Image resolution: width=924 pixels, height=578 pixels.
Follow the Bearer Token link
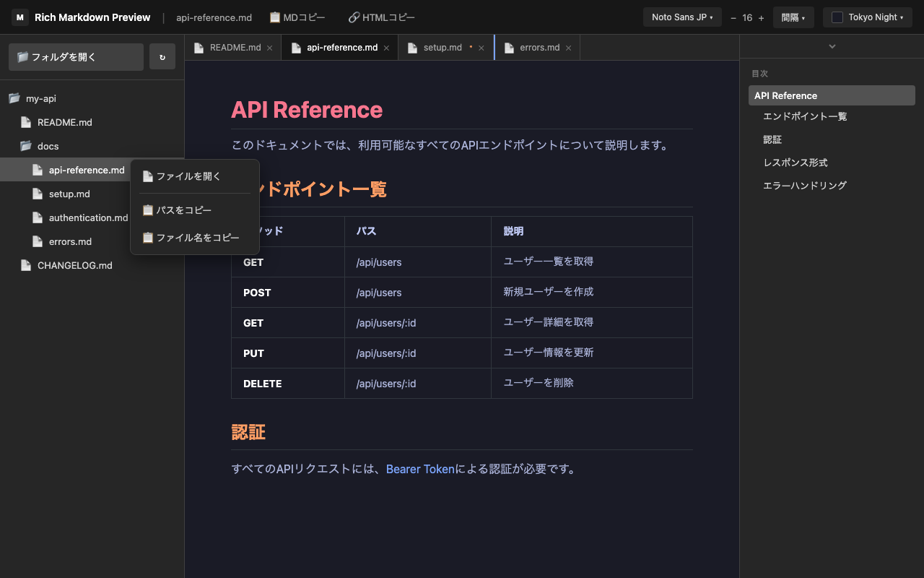click(420, 469)
